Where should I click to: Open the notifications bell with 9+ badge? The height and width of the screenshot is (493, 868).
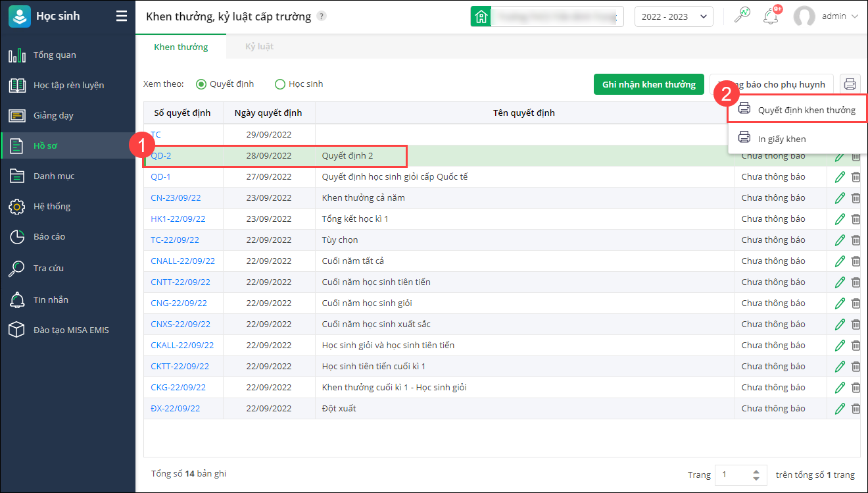coord(771,16)
